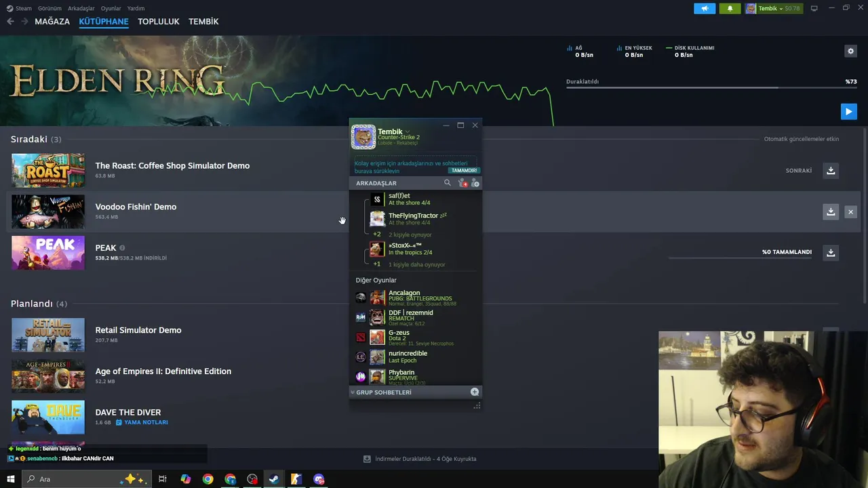Go forward with the right arrow
This screenshot has width=868, height=488.
click(24, 22)
